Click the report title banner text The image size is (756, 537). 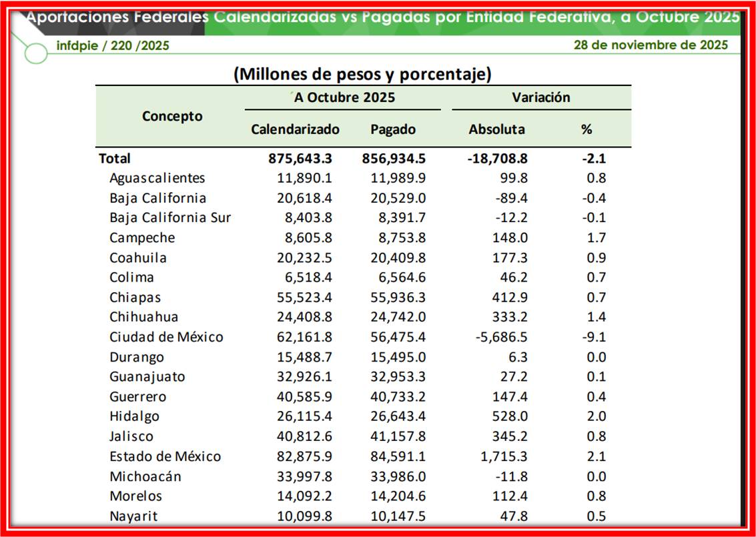point(382,17)
